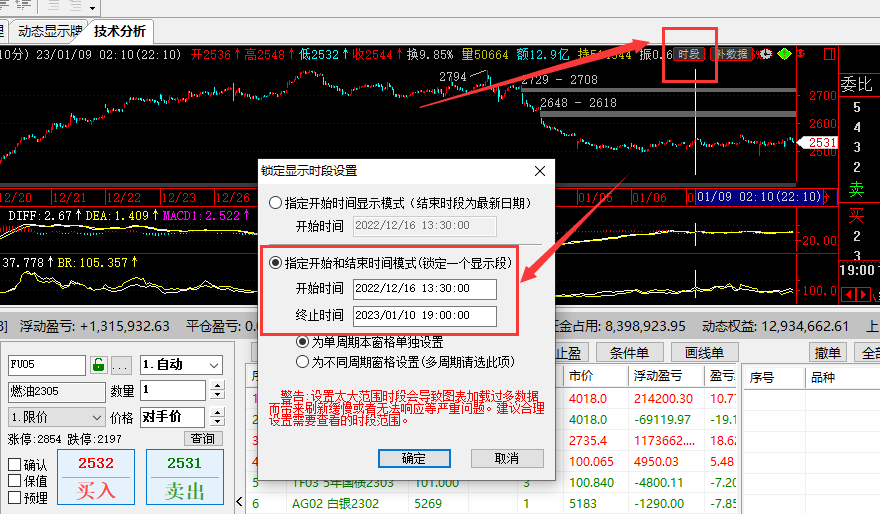This screenshot has height=514, width=880.
Task: Open the 条件单 tab
Action: click(629, 353)
